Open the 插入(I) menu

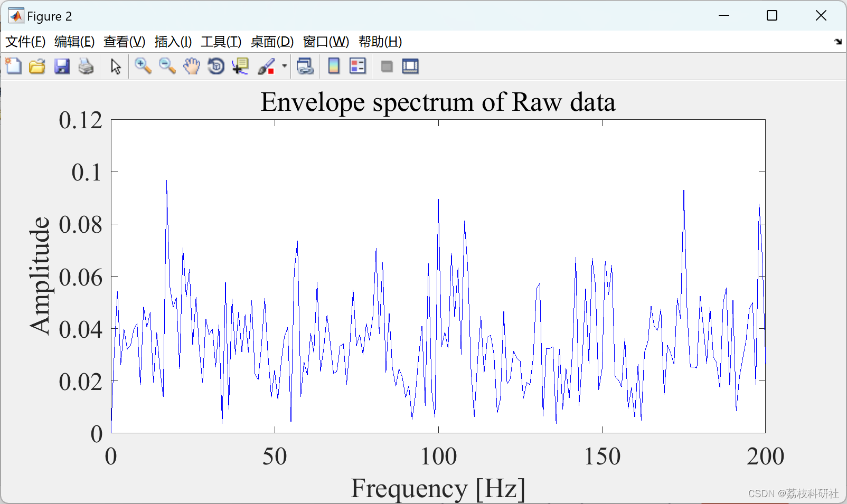click(173, 42)
